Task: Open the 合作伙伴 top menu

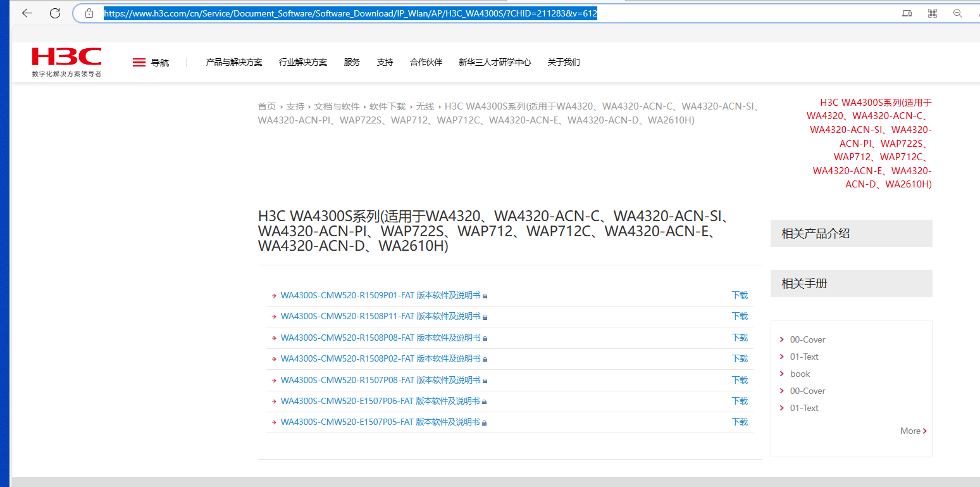Action: pyautogui.click(x=426, y=62)
